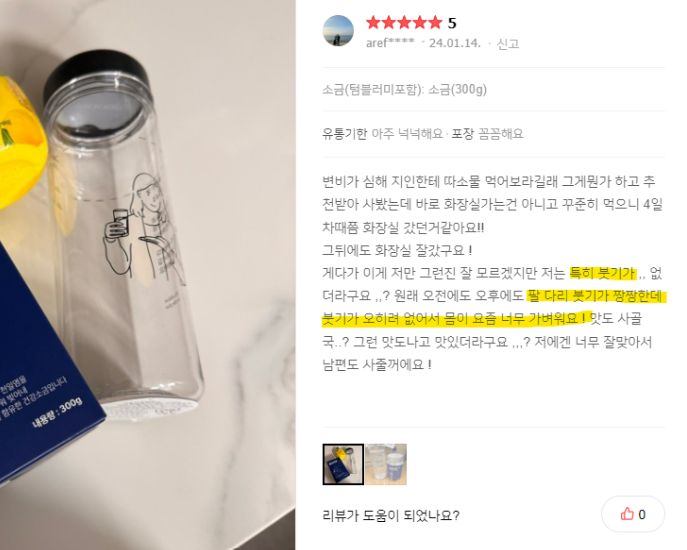Open reviewer profile aref**** username
This screenshot has width=687, height=550.
[x=390, y=43]
